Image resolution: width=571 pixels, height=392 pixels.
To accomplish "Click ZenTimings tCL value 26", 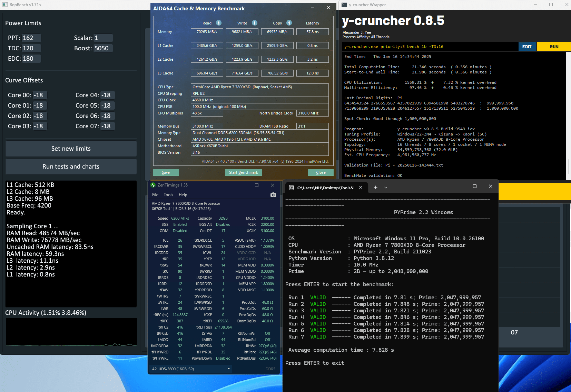I will [180, 240].
